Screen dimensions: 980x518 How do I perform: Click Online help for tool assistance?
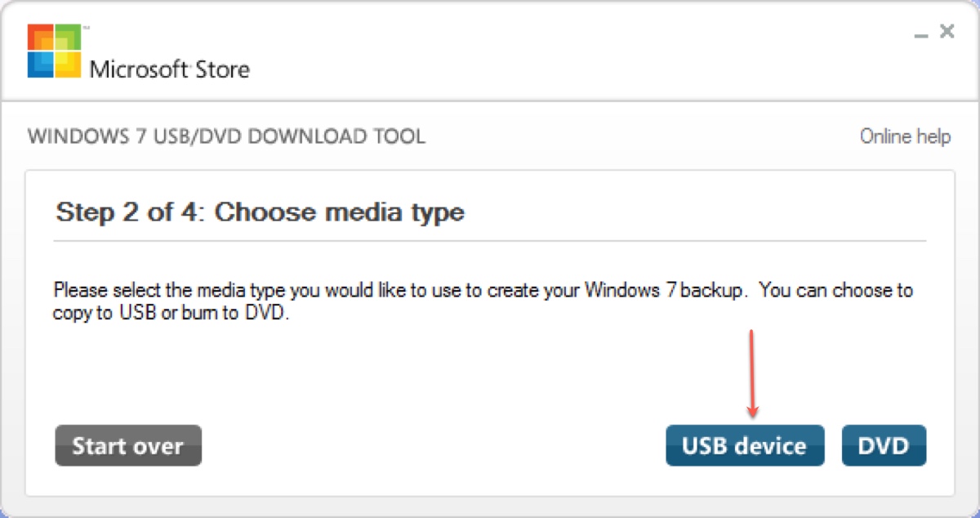pos(905,136)
